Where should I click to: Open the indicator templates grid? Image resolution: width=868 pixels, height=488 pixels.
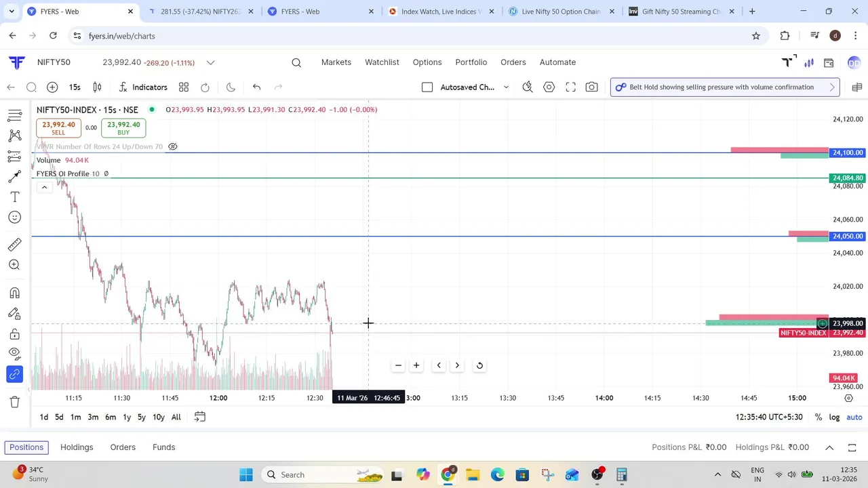point(184,87)
